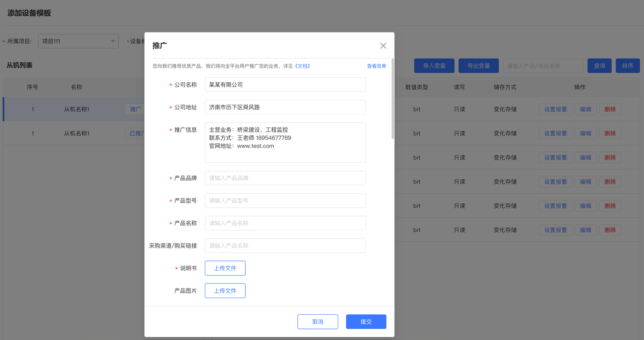644x340 pixels.
Task: Click the 推广信息 text area
Action: click(285, 143)
